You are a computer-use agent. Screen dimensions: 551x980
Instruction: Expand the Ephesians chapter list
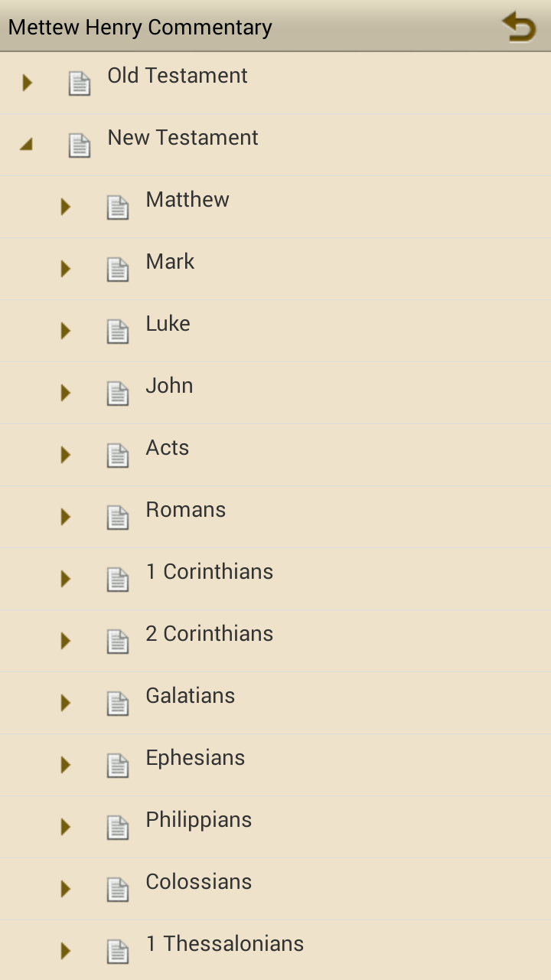[x=65, y=764]
